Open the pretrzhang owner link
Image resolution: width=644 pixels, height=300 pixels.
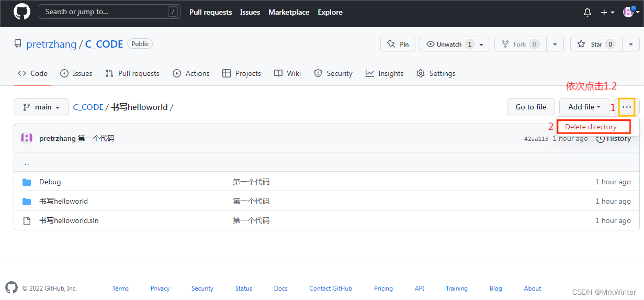(51, 45)
